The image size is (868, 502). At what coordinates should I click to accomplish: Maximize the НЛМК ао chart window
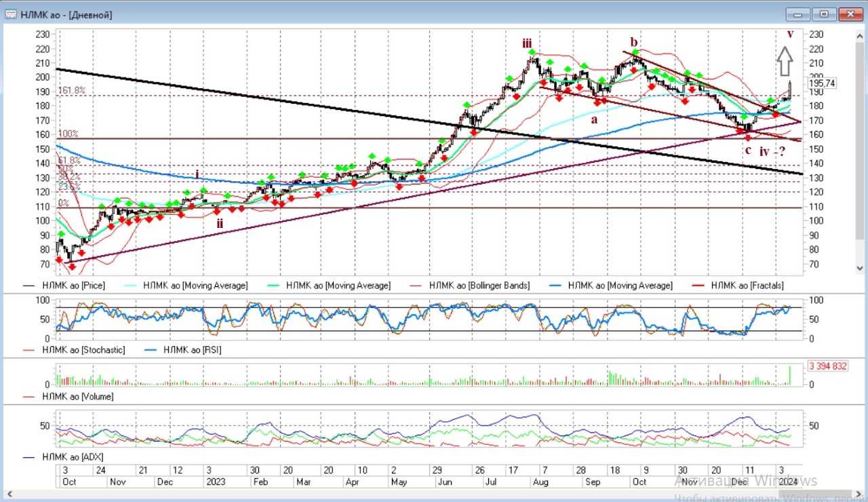824,14
